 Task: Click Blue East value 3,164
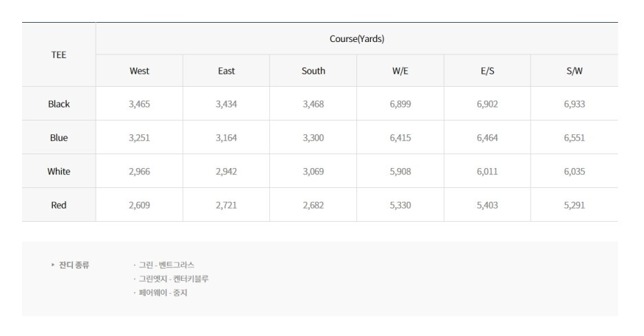226,138
